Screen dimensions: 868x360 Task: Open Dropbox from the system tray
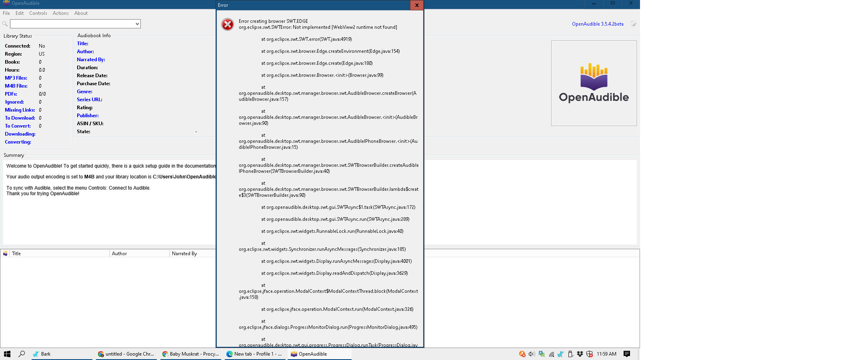click(580, 354)
